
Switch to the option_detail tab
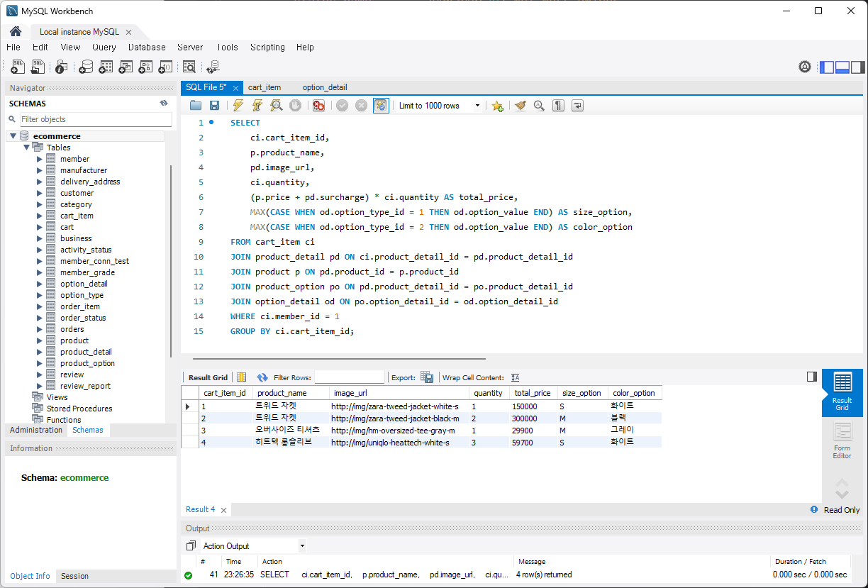tap(325, 87)
